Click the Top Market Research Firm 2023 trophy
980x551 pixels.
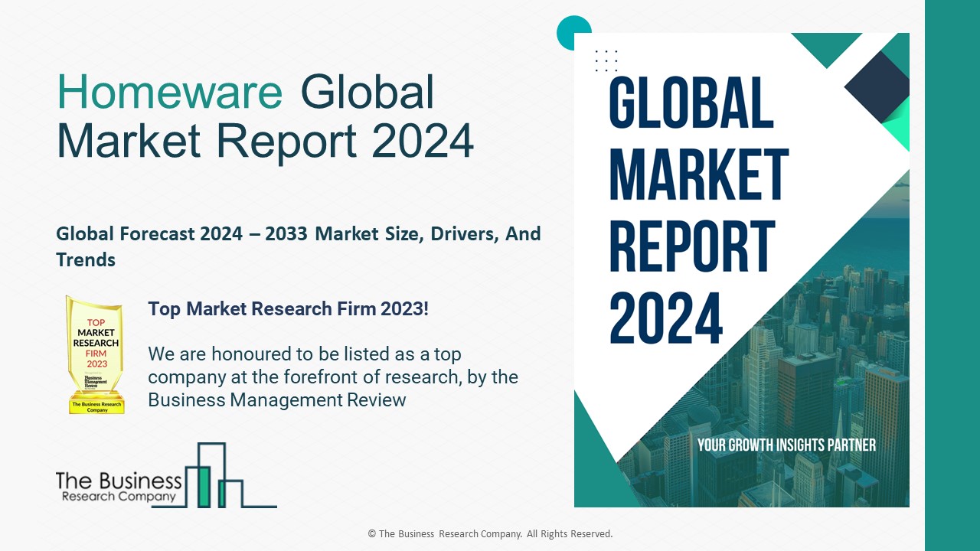tap(96, 352)
